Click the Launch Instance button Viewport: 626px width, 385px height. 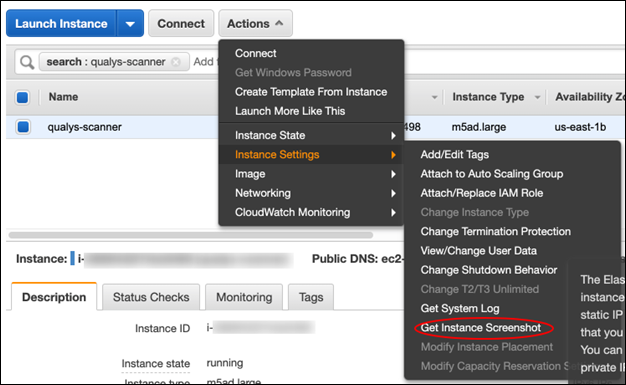(61, 24)
